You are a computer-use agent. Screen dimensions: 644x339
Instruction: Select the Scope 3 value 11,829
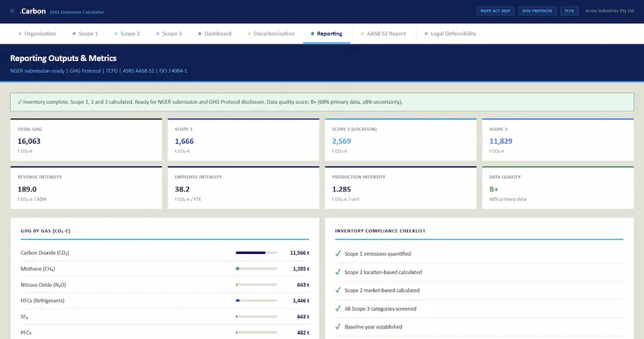500,141
